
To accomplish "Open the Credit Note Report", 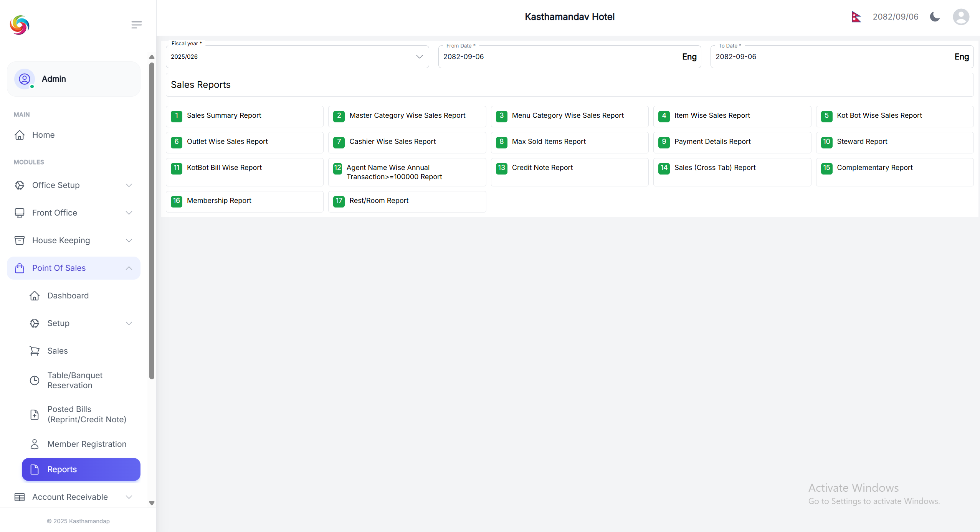I will pyautogui.click(x=542, y=168).
